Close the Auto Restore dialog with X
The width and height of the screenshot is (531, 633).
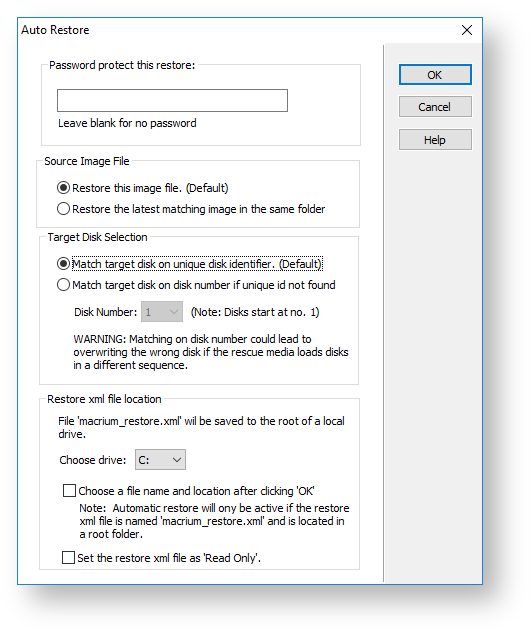click(x=466, y=30)
